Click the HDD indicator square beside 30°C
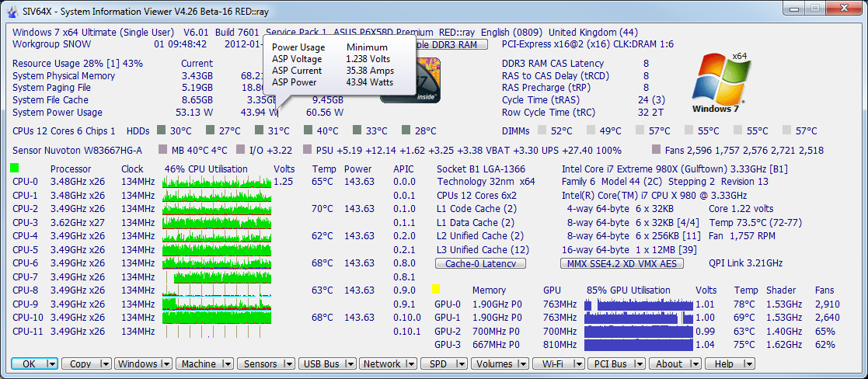868x379 pixels. 162,130
